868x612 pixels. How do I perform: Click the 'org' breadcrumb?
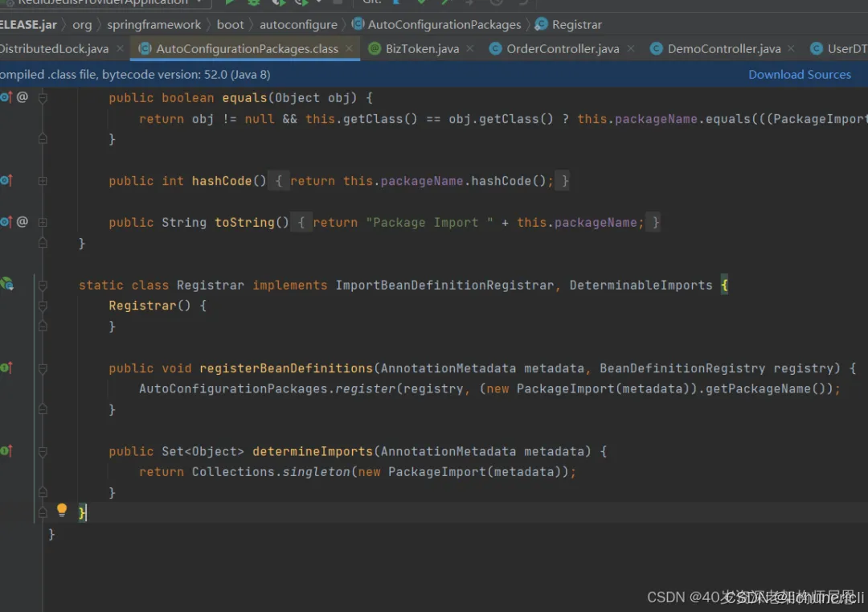(x=82, y=25)
